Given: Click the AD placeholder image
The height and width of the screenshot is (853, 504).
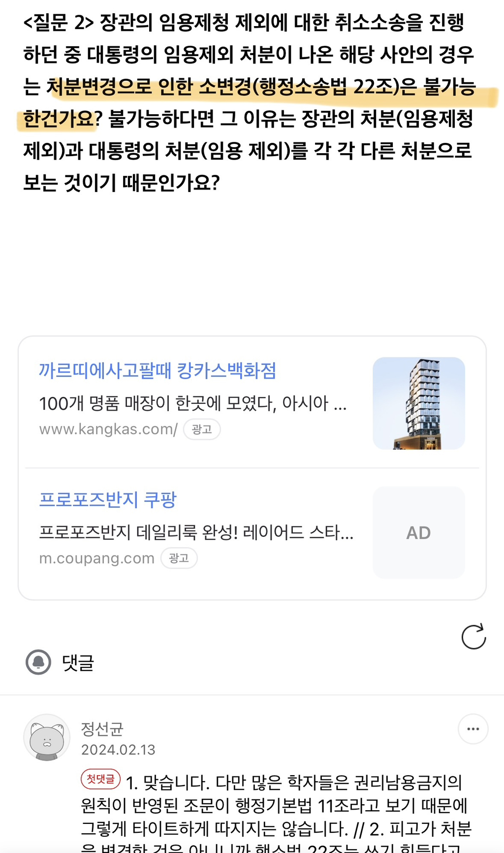Looking at the screenshot, I should point(418,532).
